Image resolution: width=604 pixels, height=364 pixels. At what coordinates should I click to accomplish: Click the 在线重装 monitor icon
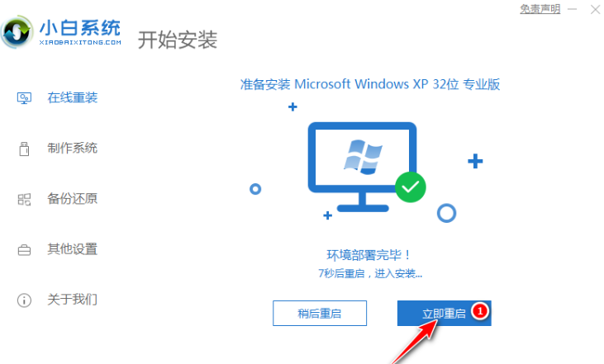24,98
